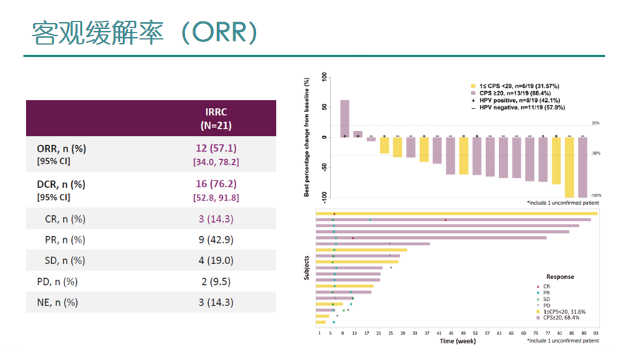Screen dimensions: 631x364
Task: Click purple CPS ≥20 swatch in top legend
Action: [x=473, y=93]
